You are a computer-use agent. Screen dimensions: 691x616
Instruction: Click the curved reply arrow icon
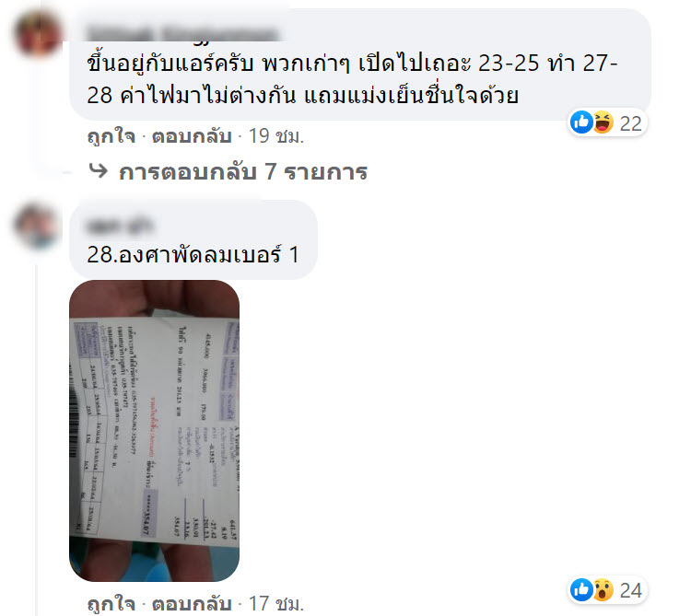[x=98, y=170]
